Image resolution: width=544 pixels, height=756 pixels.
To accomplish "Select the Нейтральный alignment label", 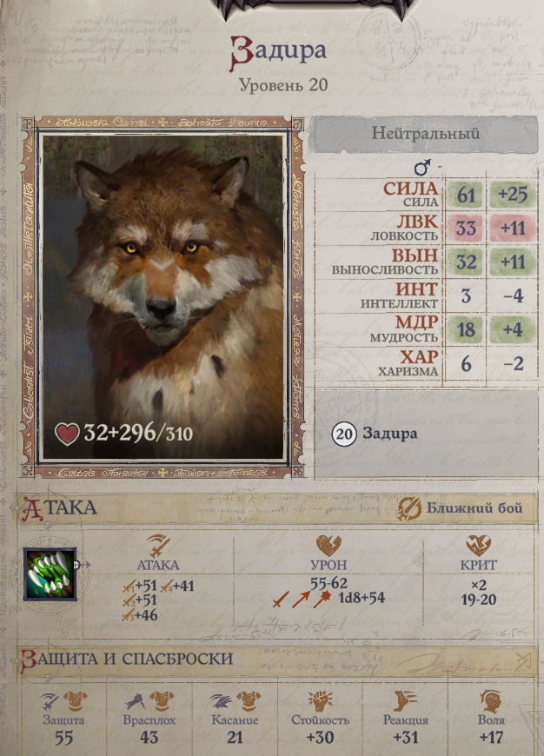I will pos(425,134).
